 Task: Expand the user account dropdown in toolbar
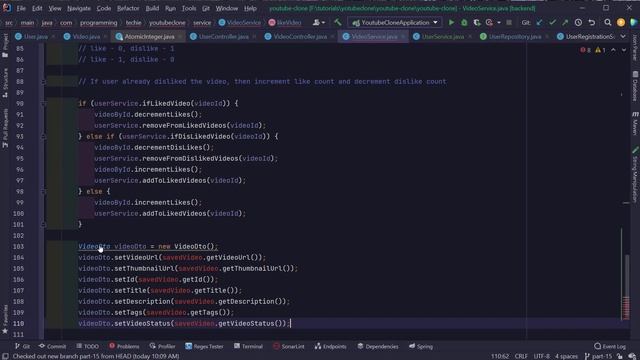point(319,22)
